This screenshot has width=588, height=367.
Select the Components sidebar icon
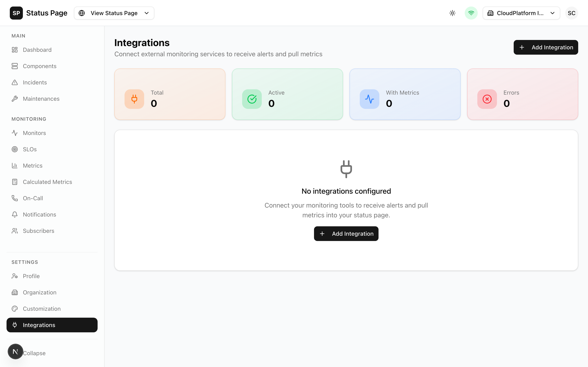point(14,66)
